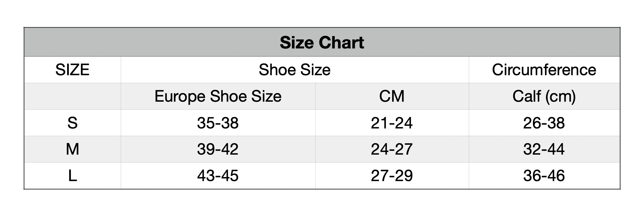Click the Europe Shoe Size subheader
The image size is (644, 219).
(218, 96)
